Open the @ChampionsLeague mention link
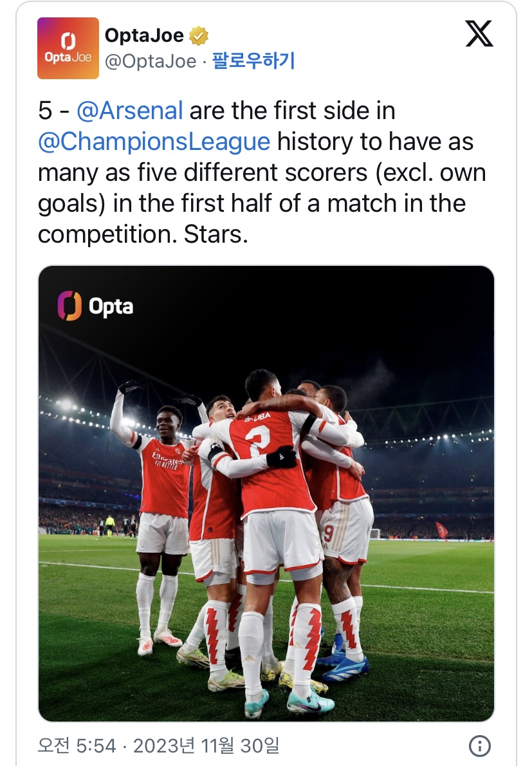Image resolution: width=532 pixels, height=766 pixels. coord(154,142)
